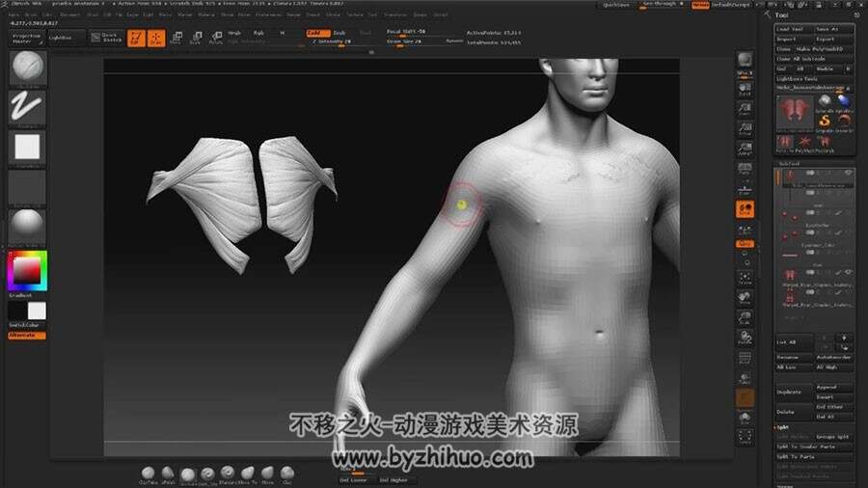Click the Xpose icon

745,438
